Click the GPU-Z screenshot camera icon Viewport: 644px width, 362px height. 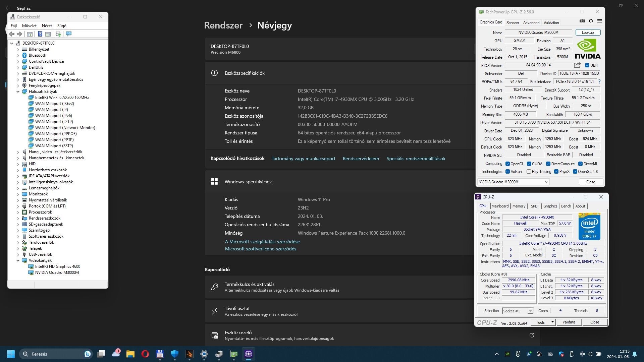click(582, 21)
